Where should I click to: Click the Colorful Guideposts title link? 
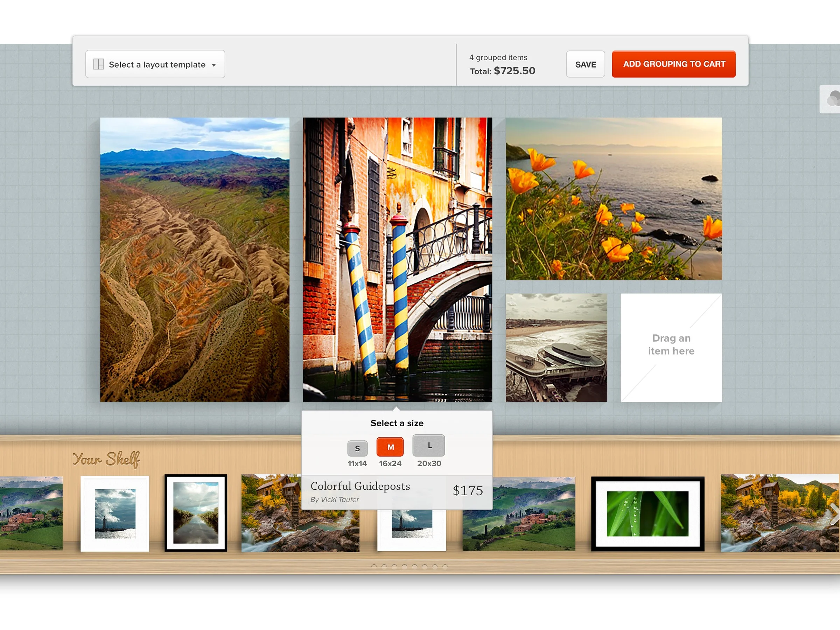click(x=360, y=486)
